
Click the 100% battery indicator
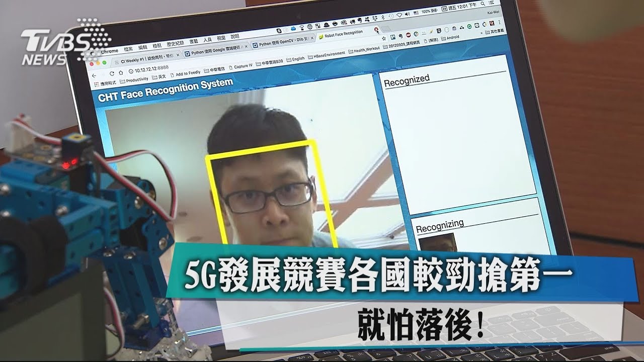[x=430, y=11]
